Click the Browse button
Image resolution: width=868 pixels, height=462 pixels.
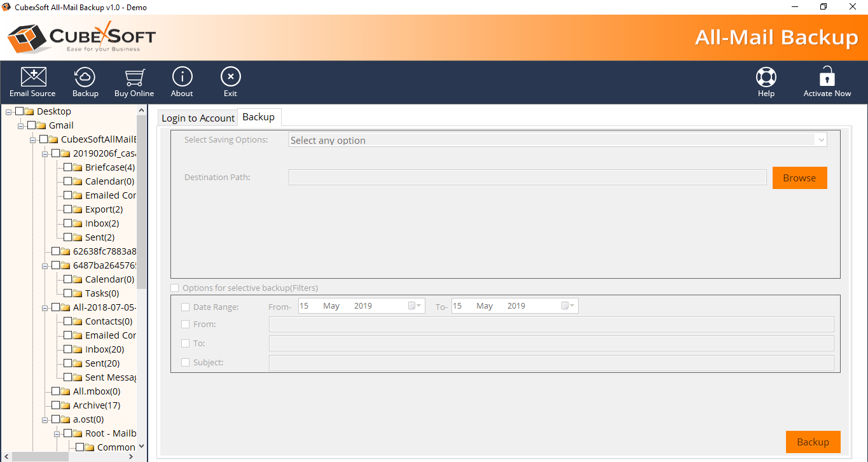(799, 178)
